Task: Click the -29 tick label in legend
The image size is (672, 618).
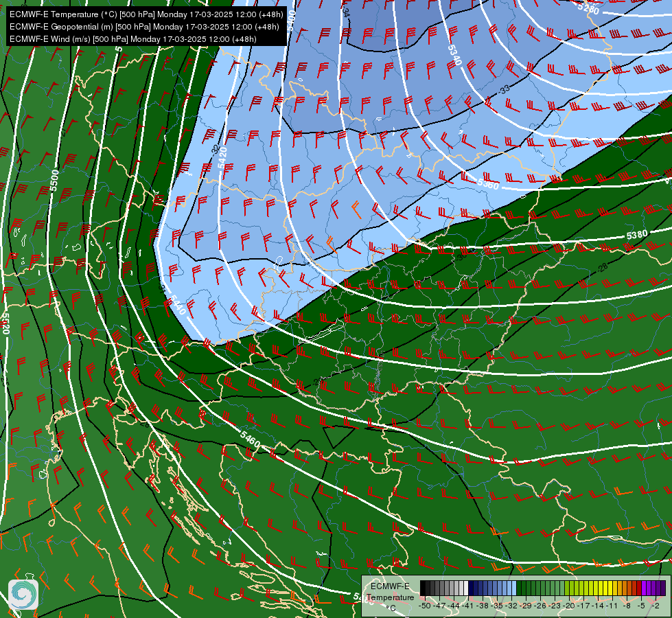Action: click(x=525, y=606)
